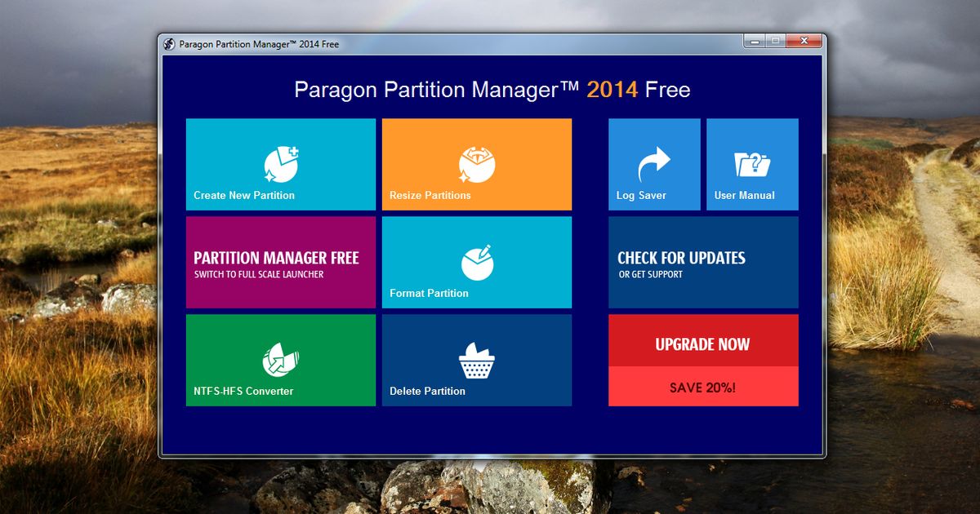Close the Paragon Partition Manager window
The image size is (980, 514).
[x=804, y=41]
